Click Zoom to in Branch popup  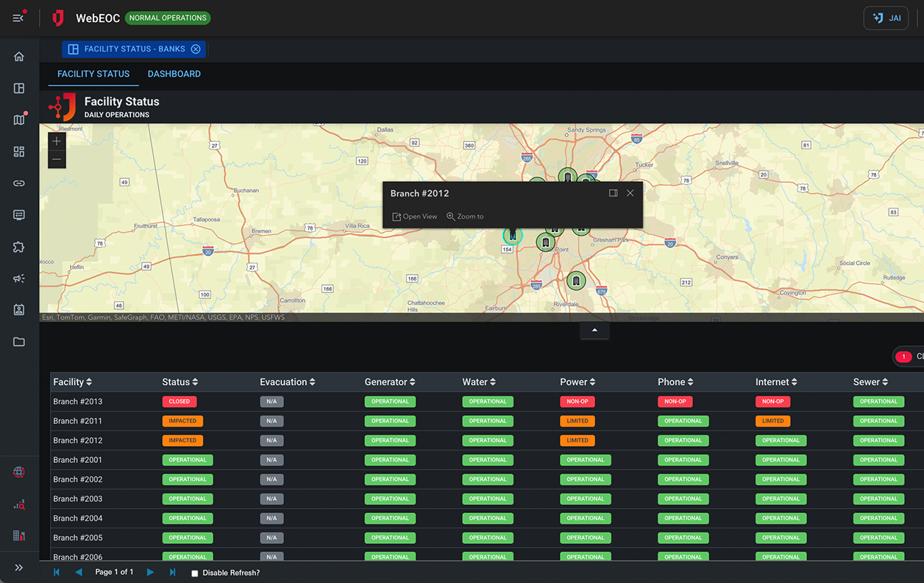tap(465, 216)
